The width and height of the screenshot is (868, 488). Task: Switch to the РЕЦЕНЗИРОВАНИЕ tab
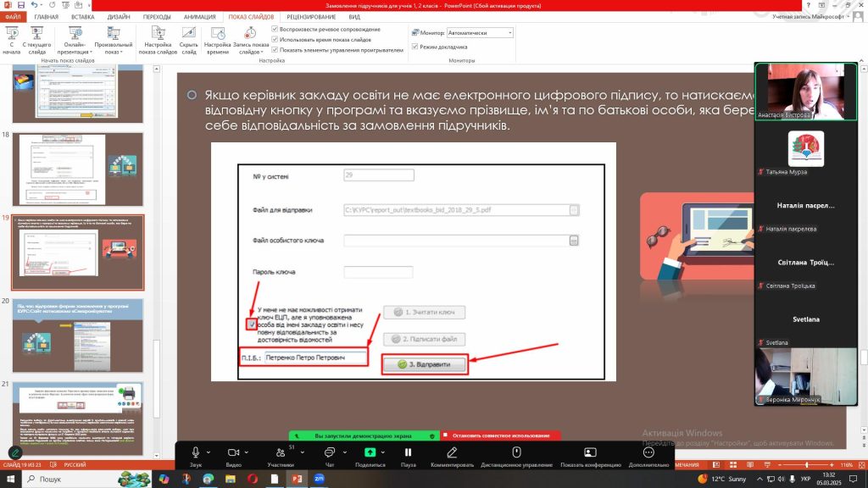pos(311,17)
